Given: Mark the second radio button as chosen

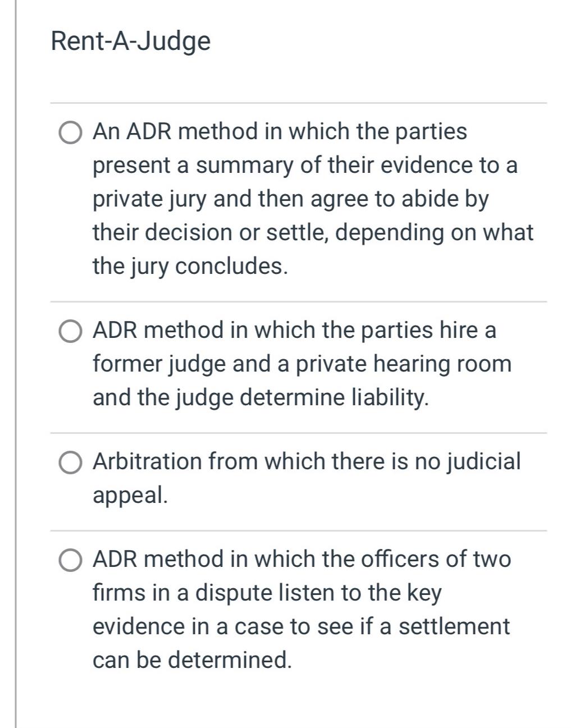Looking at the screenshot, I should (70, 331).
